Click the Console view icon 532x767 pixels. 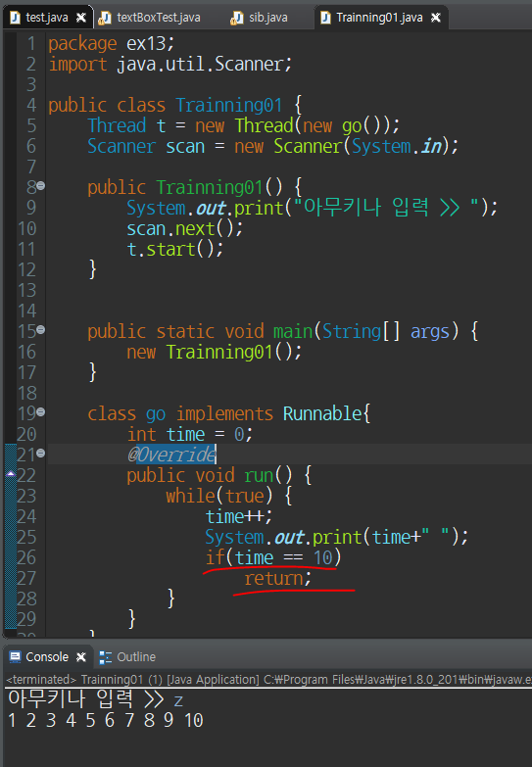(x=15, y=656)
